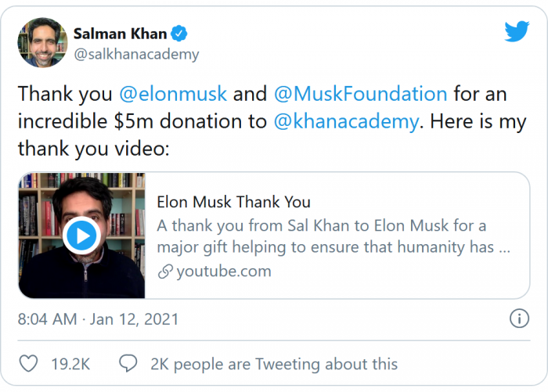Click the 8:04 AM Jan 12 timestamp
The height and width of the screenshot is (392, 548).
tap(99, 319)
